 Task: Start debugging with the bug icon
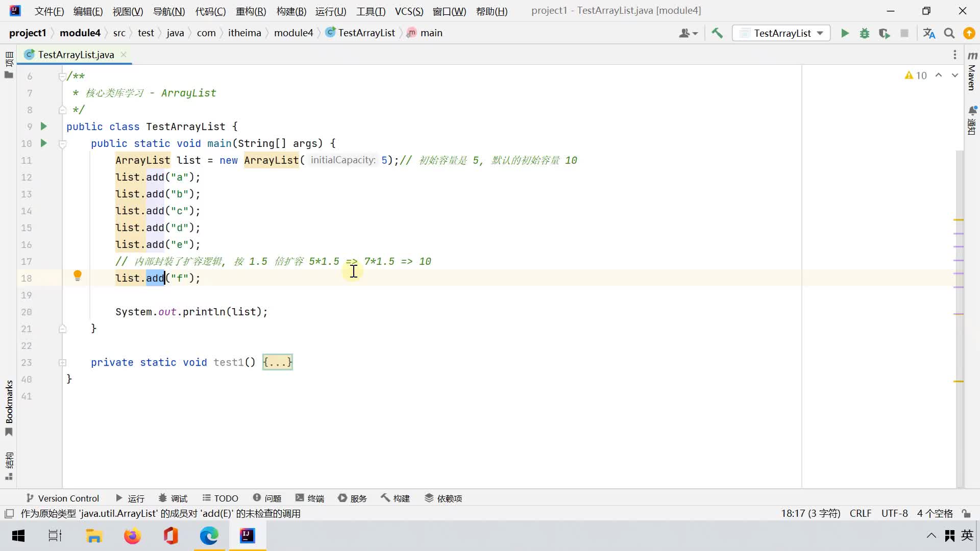click(x=865, y=33)
